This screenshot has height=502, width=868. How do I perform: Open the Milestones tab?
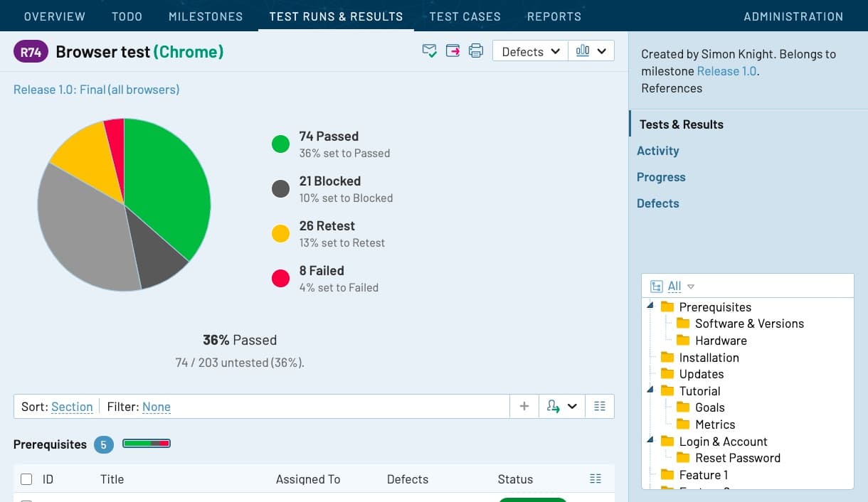coord(206,16)
